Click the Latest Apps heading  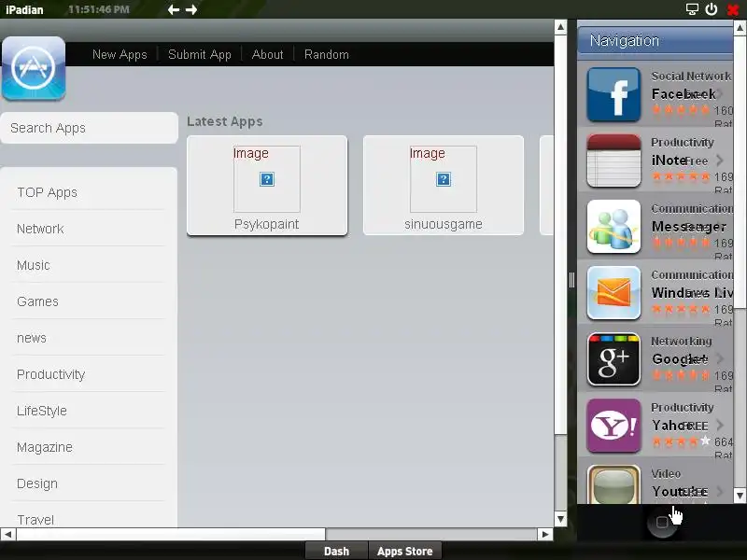coord(224,121)
